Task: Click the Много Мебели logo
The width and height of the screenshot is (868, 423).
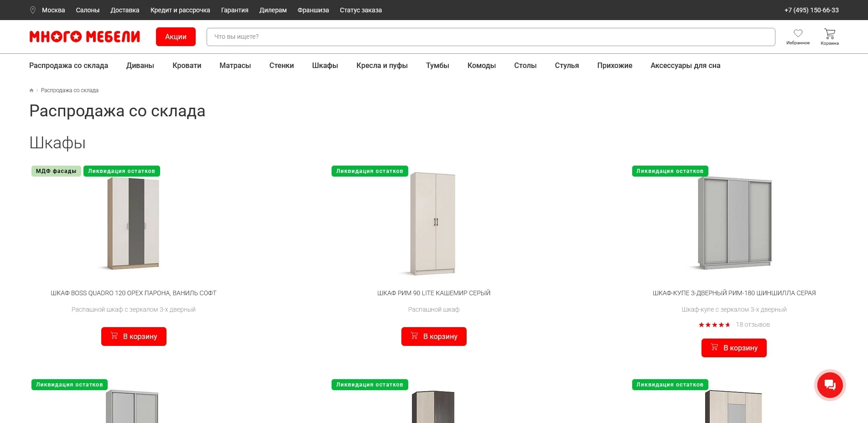Action: (x=85, y=37)
